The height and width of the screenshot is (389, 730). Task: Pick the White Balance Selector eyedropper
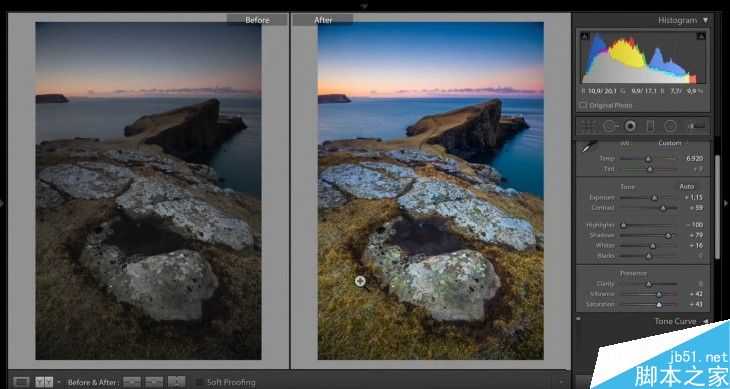point(589,147)
